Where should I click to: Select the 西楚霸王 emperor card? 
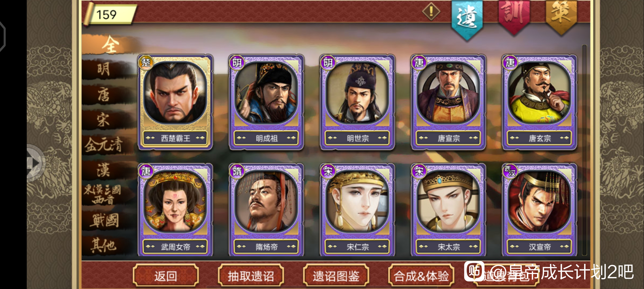[175, 102]
